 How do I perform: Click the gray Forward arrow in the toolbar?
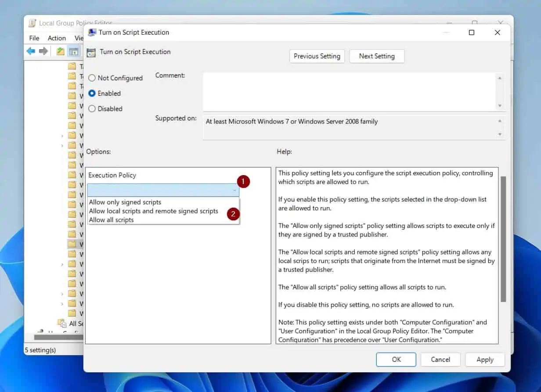(43, 51)
